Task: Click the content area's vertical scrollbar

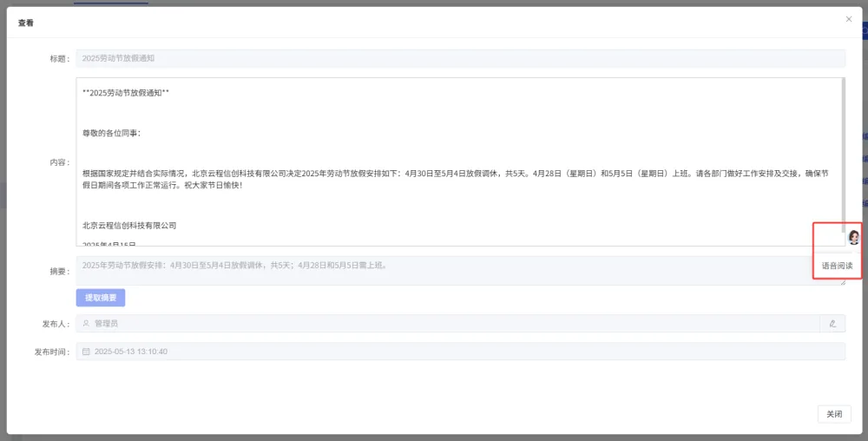Action: pyautogui.click(x=843, y=149)
